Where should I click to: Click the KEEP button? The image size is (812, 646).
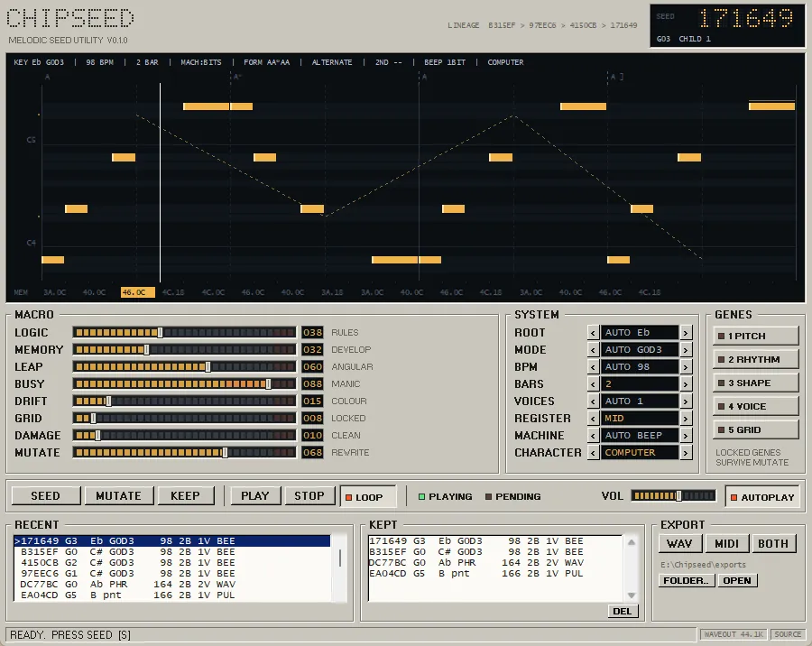point(185,495)
